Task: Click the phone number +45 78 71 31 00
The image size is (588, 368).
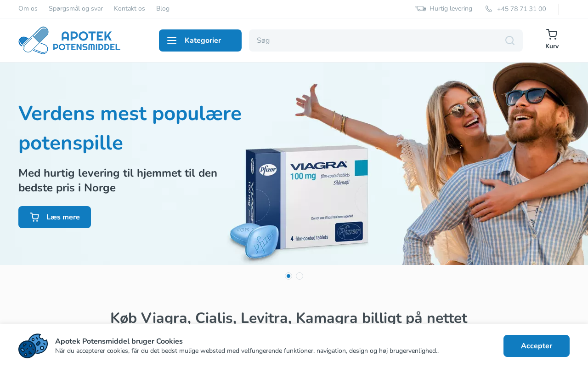Action: [x=521, y=9]
